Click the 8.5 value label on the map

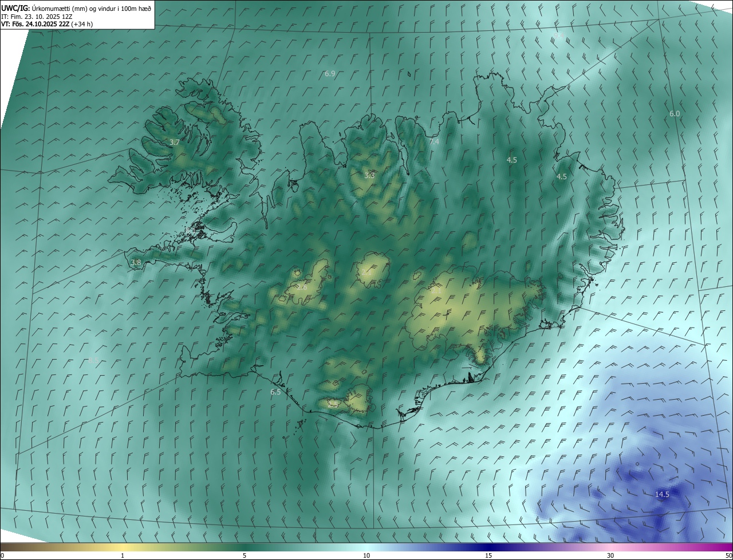pyautogui.click(x=94, y=360)
